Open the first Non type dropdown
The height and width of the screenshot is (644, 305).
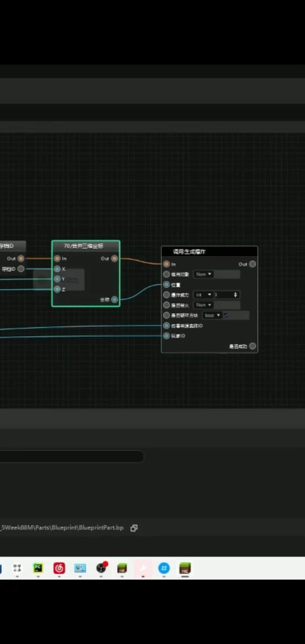click(x=203, y=274)
